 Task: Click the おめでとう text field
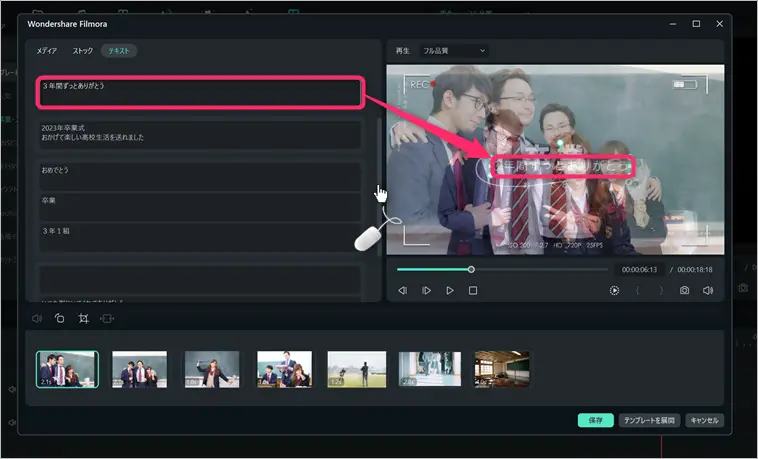[200, 176]
